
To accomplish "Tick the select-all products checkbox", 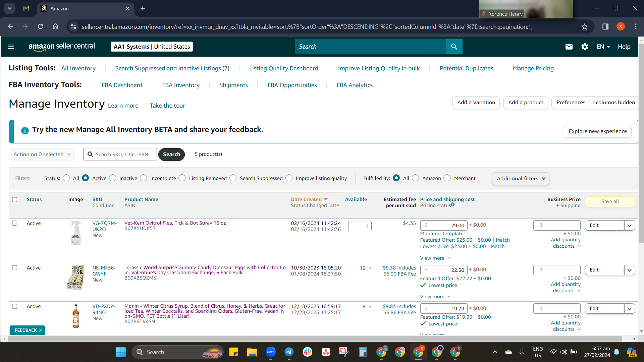I will 15,199.
